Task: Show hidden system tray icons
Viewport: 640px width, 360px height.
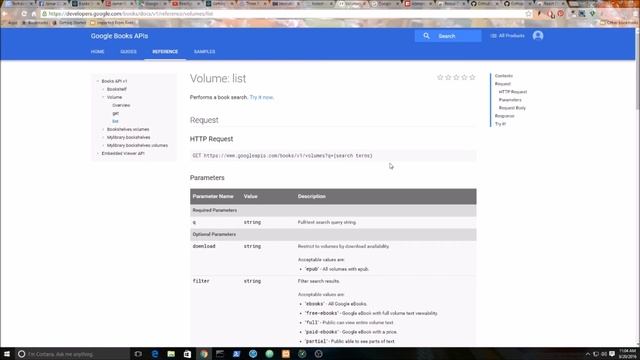Action: [x=588, y=354]
